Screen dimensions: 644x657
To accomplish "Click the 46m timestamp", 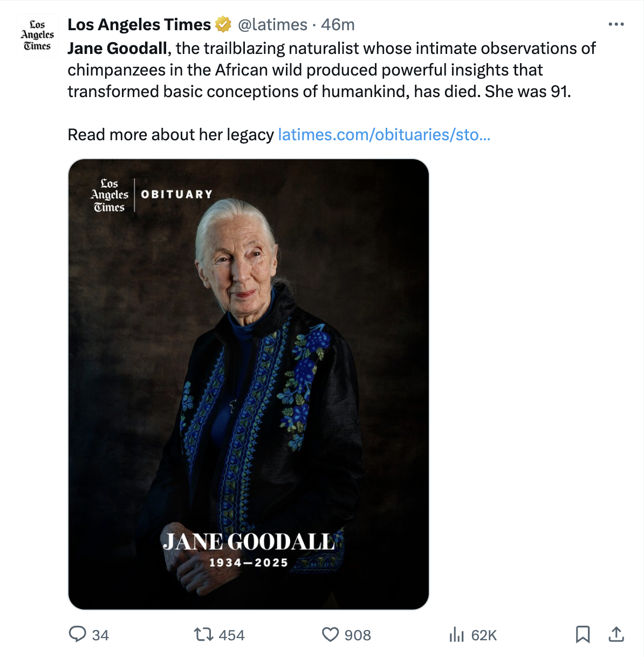I will coord(338,25).
